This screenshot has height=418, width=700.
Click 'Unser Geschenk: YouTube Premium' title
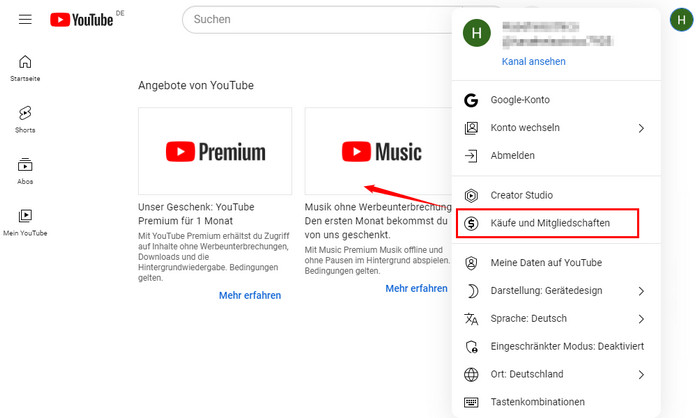196,214
